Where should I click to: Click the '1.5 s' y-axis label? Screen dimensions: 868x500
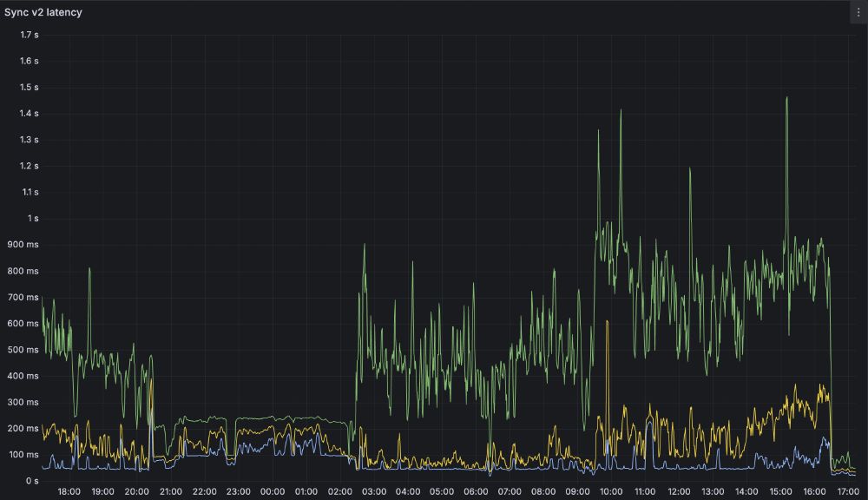pos(30,88)
